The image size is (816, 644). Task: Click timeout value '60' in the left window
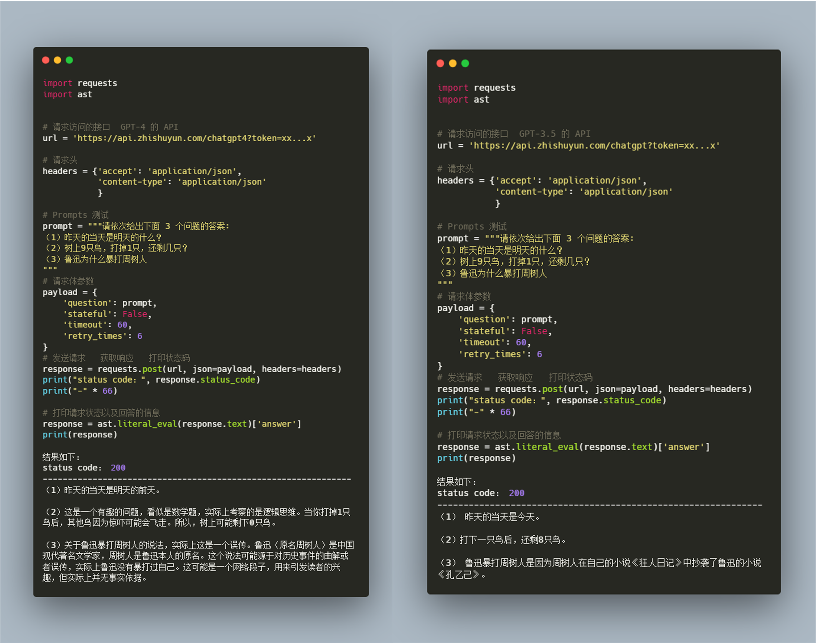tap(122, 325)
